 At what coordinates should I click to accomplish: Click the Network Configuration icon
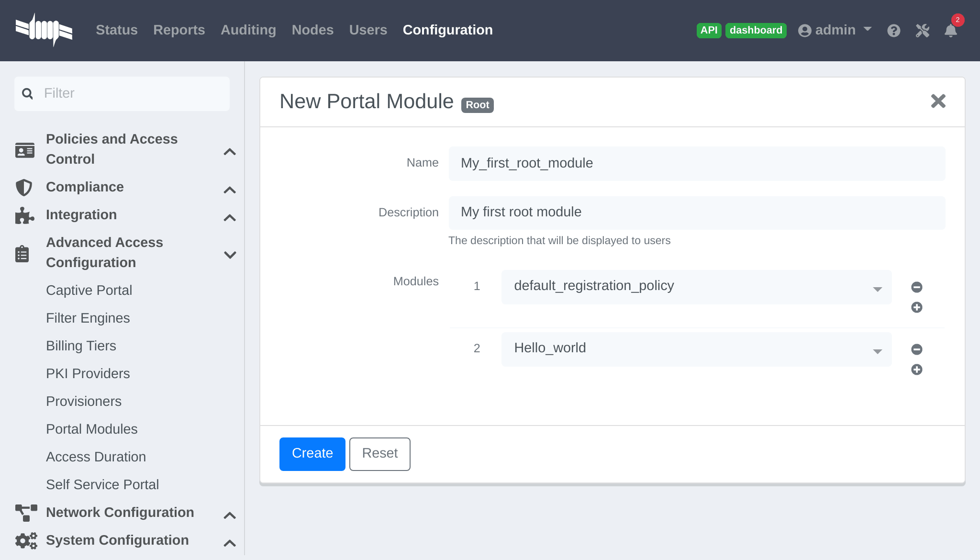[25, 513]
